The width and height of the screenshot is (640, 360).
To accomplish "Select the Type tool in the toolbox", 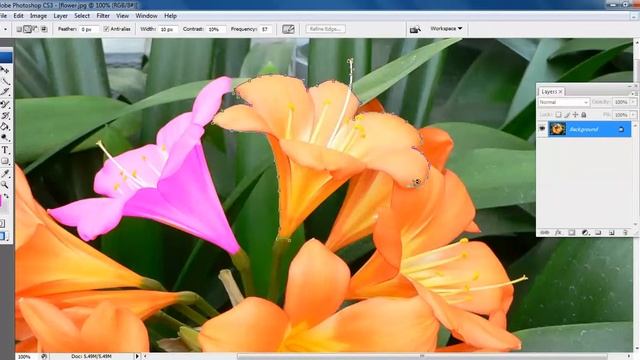I will 5,150.
